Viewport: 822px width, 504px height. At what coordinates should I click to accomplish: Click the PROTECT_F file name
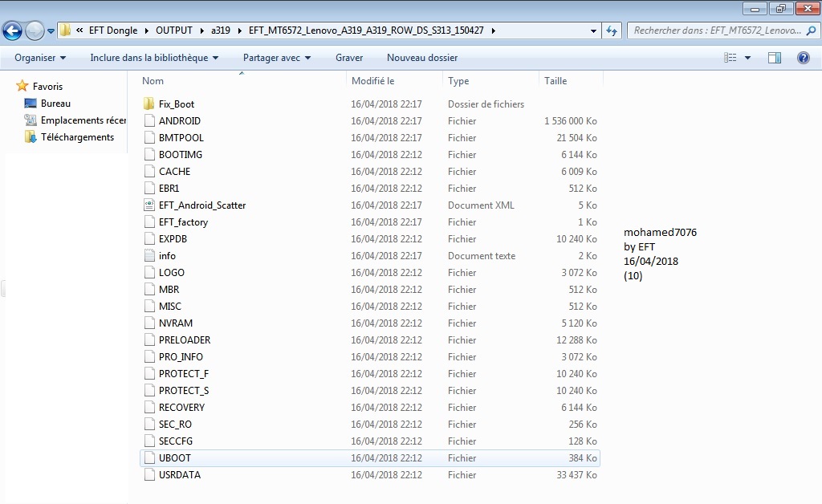(x=184, y=373)
